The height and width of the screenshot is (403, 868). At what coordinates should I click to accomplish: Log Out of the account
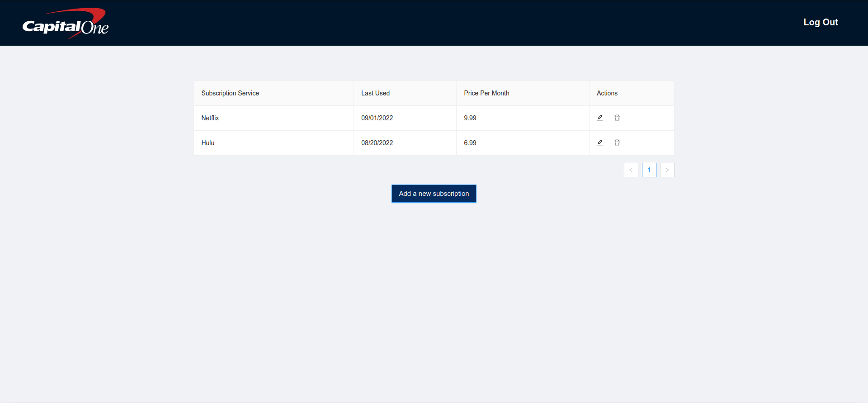[x=821, y=22]
